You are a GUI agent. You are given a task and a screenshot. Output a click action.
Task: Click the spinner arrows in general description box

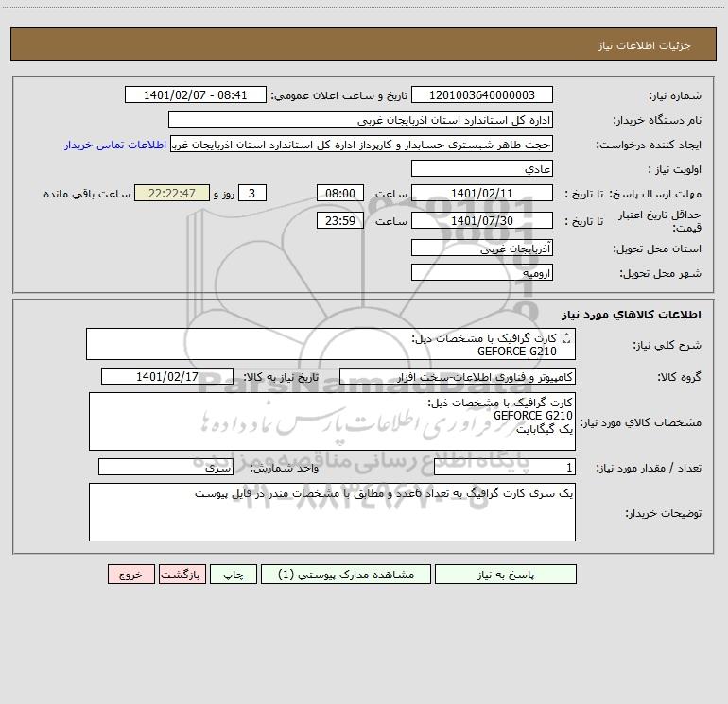click(x=566, y=338)
